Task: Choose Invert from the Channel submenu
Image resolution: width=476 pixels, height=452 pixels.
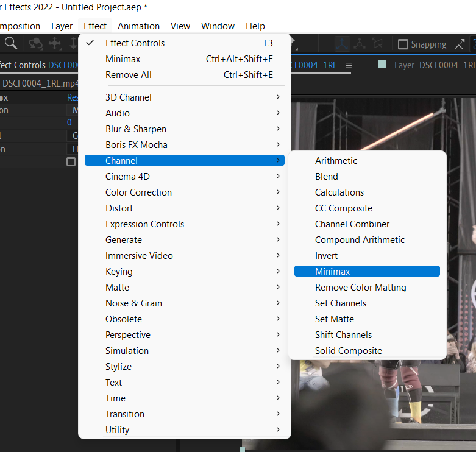Action: [x=326, y=256]
